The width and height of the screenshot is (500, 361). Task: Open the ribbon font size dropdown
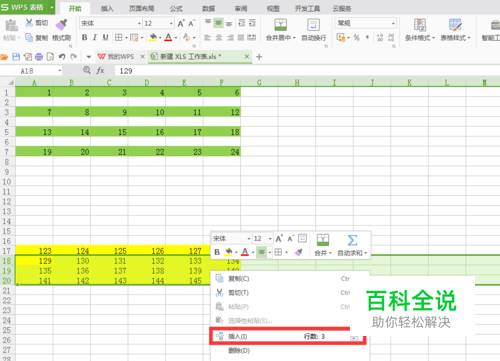point(171,23)
